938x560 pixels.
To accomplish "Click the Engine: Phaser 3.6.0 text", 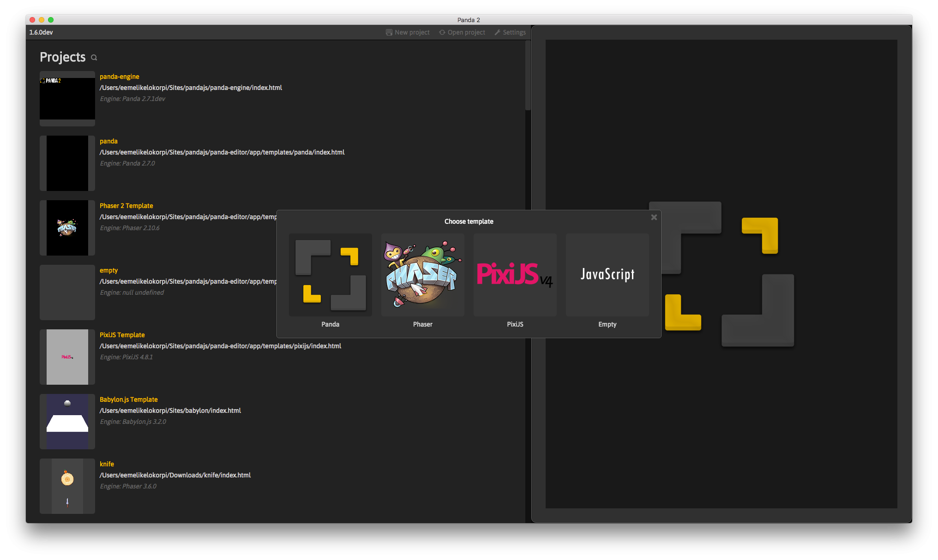I will [x=128, y=486].
